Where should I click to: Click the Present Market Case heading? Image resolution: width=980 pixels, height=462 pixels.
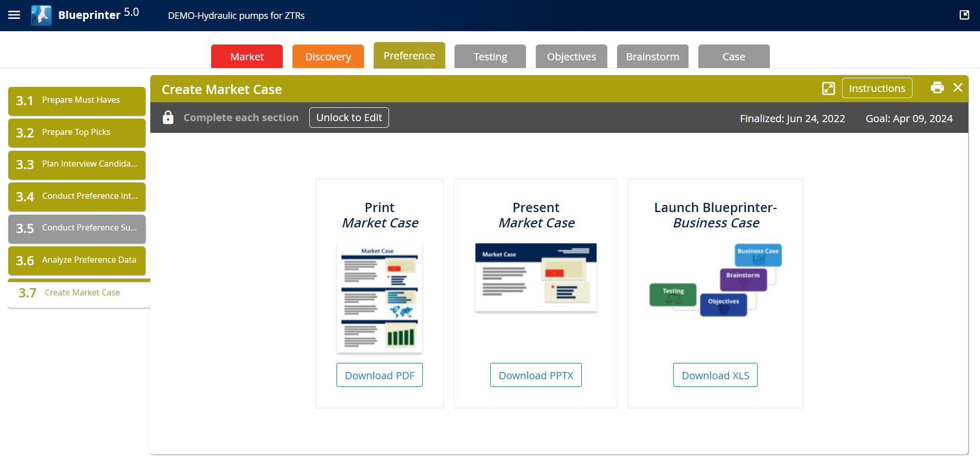[x=536, y=215]
